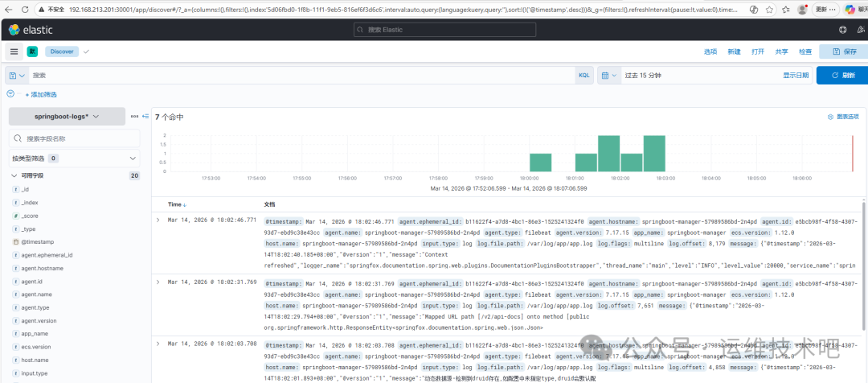Click the checkmark beside Discover breadcrumb
Viewport: 868px width, 383px height.
(86, 51)
